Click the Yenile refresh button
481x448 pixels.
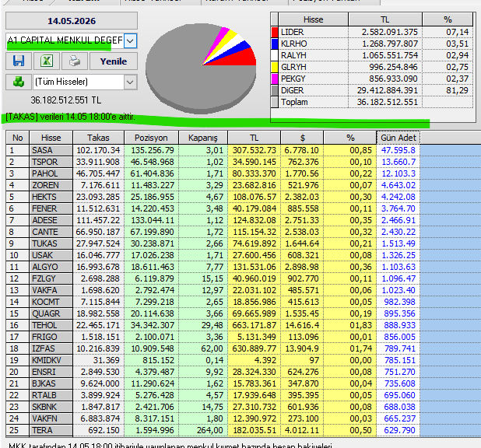(114, 61)
